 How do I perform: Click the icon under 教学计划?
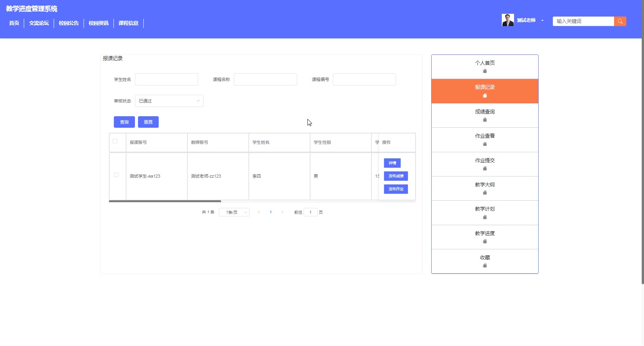pyautogui.click(x=485, y=217)
